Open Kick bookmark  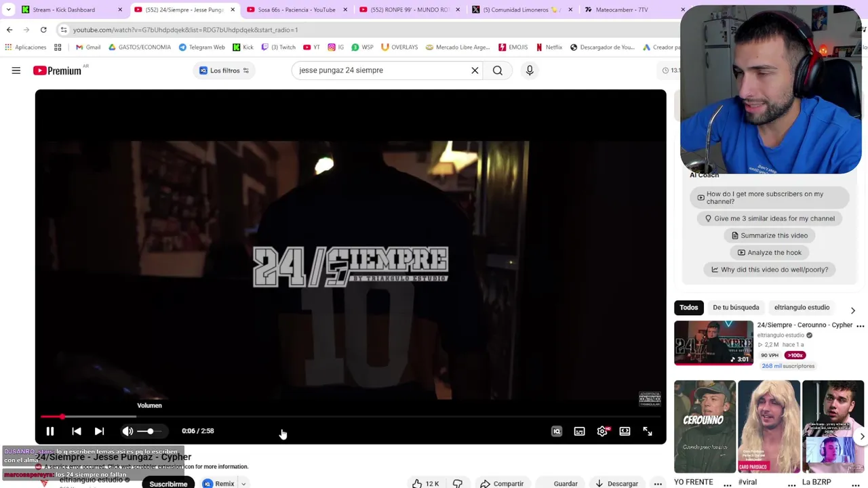tap(243, 47)
